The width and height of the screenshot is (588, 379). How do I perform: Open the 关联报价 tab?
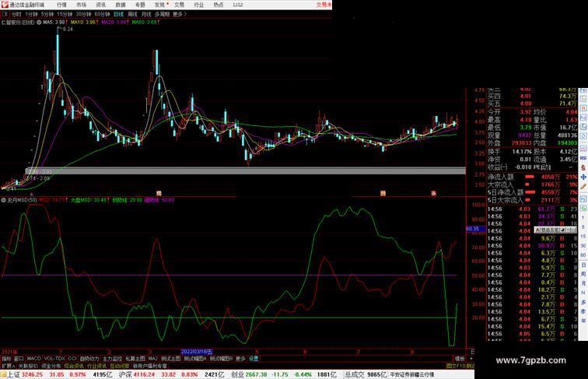point(28,366)
